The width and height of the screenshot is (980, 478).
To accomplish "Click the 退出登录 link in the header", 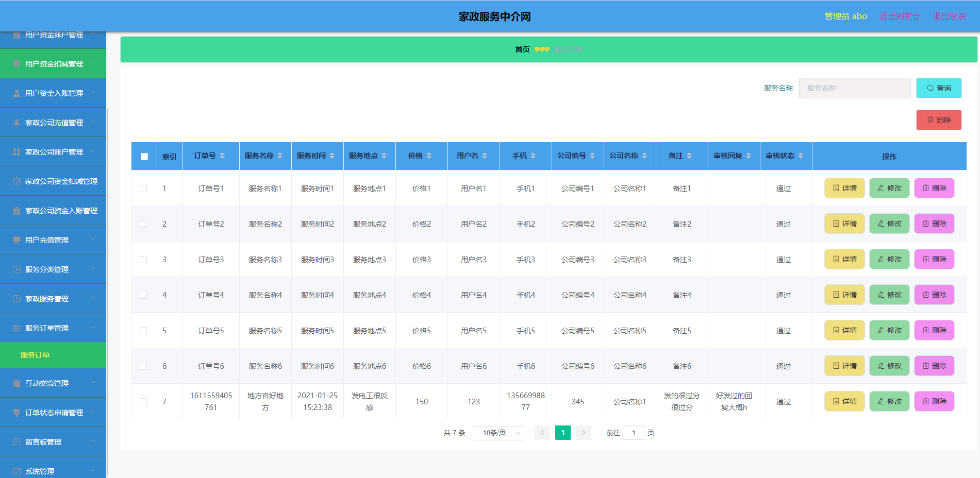I will click(x=949, y=16).
